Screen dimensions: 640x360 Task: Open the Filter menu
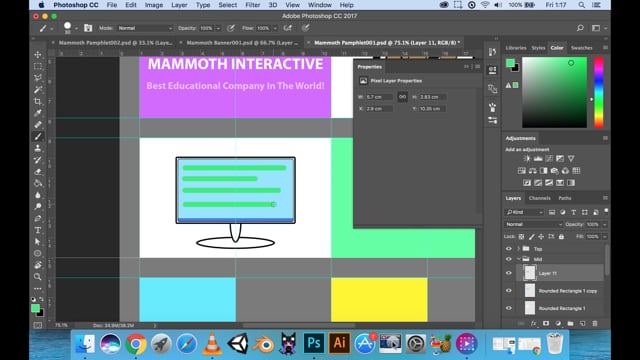point(253,5)
